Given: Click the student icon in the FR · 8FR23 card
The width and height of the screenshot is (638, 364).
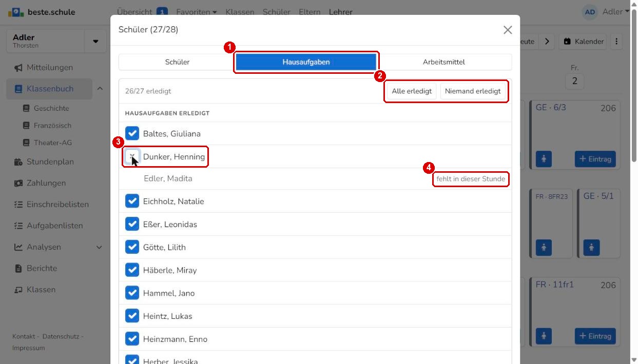Looking at the screenshot, I should pos(543,248).
